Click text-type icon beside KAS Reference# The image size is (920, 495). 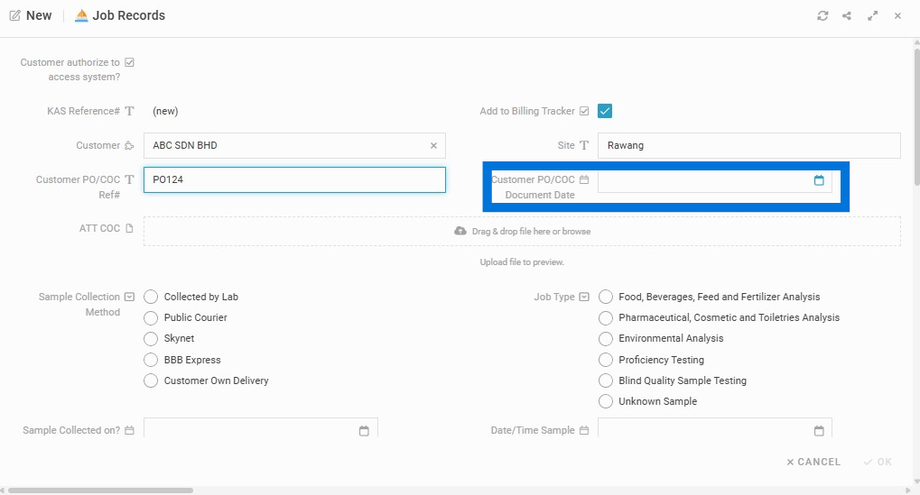tap(130, 111)
